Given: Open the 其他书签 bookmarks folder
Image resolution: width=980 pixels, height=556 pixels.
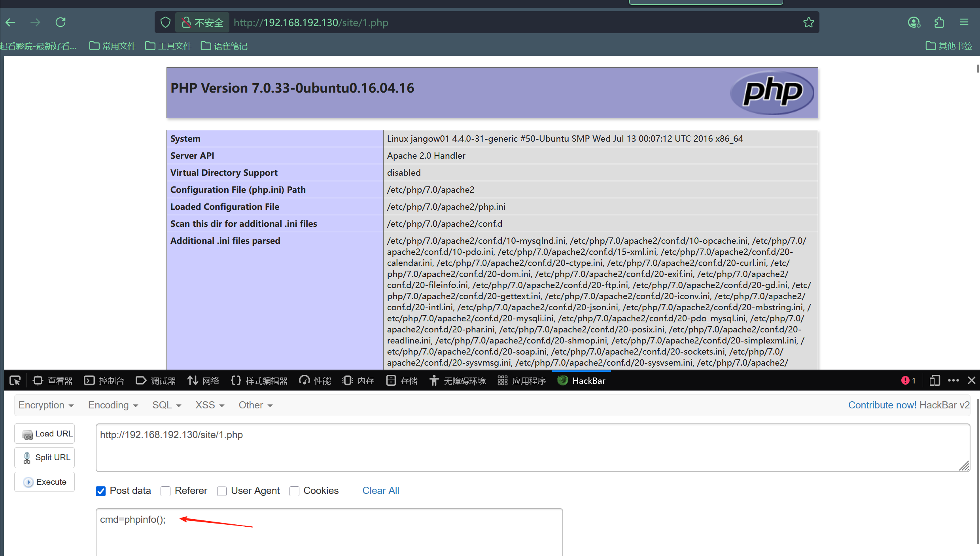Looking at the screenshot, I should pos(949,46).
